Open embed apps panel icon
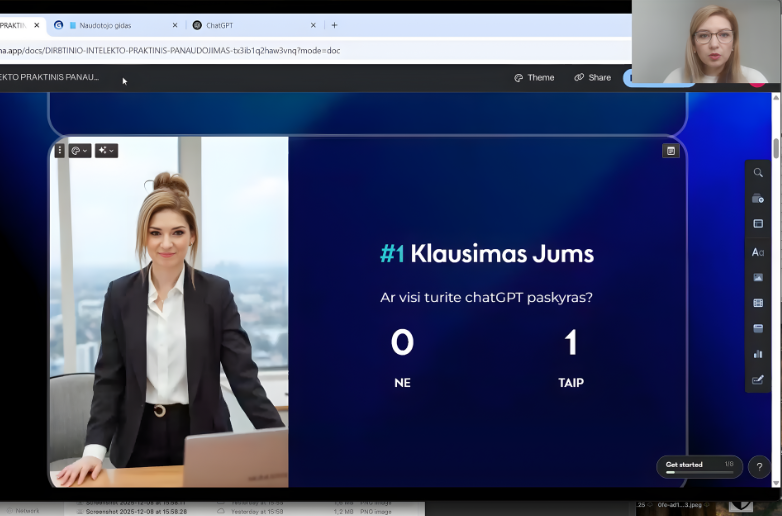The image size is (782, 516). point(758,328)
